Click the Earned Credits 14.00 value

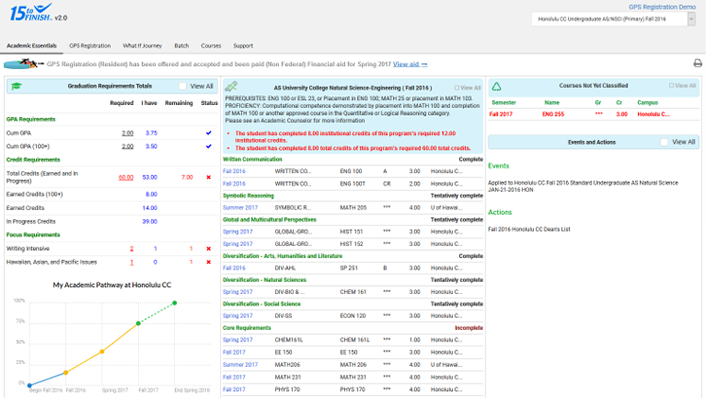tap(149, 208)
